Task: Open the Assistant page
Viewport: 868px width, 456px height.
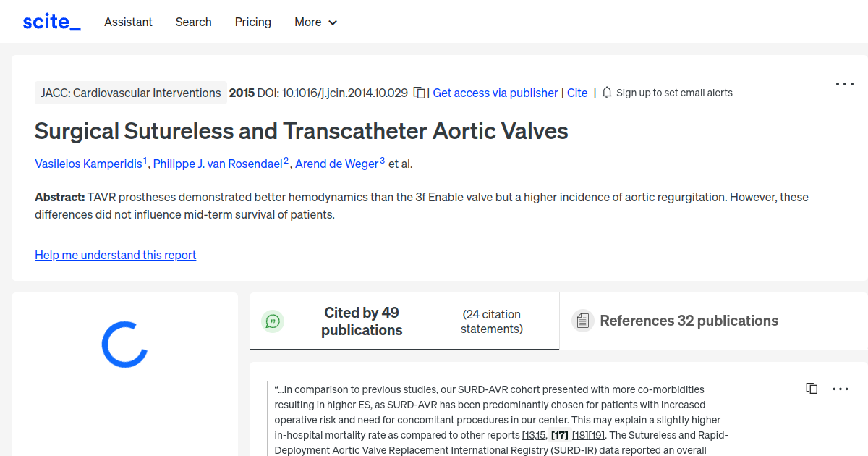Action: tap(128, 22)
